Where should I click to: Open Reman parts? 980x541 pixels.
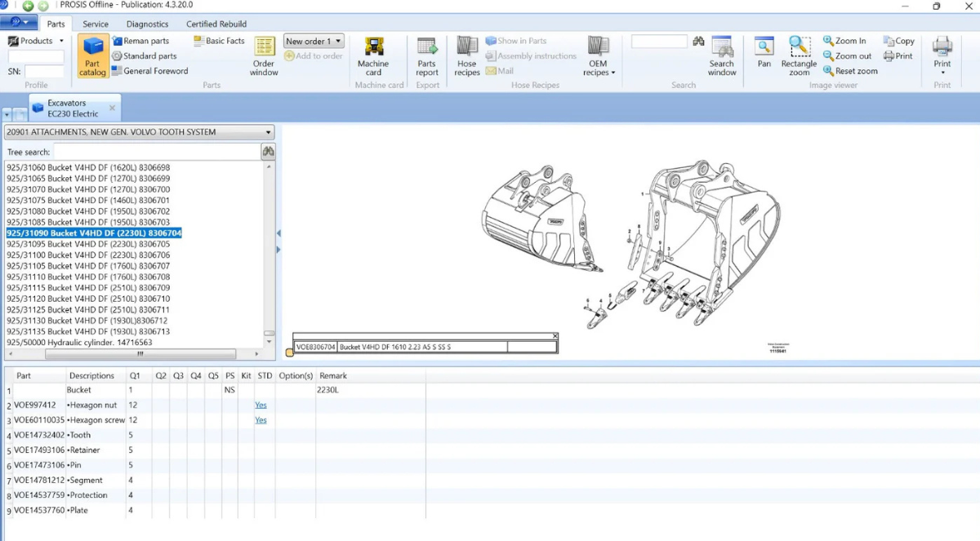pos(140,41)
